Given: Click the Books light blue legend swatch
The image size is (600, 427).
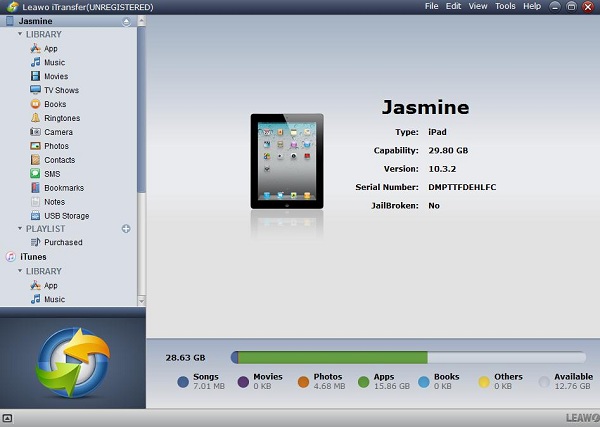Looking at the screenshot, I should pos(424,382).
